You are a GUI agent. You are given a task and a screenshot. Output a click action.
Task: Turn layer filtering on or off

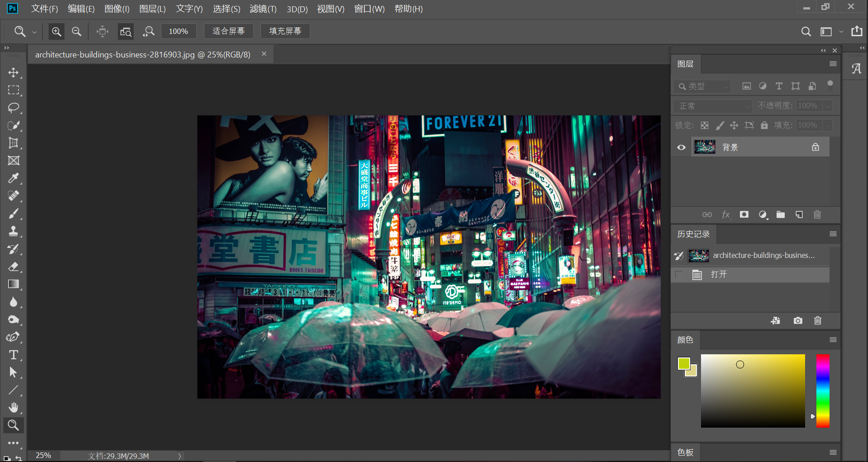coord(830,85)
